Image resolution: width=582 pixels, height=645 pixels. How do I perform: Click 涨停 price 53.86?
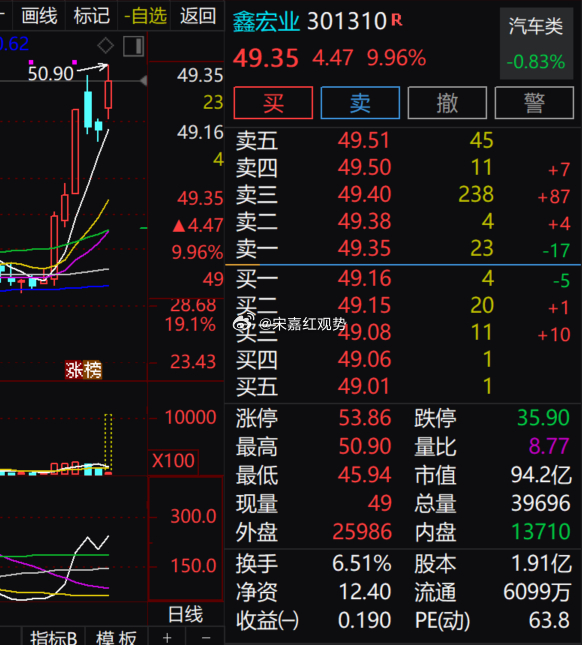[x=364, y=418]
